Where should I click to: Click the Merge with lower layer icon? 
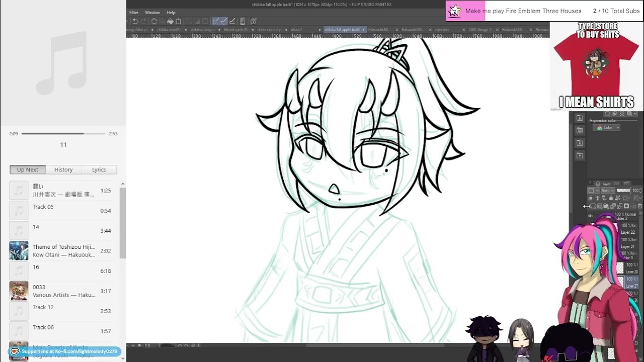pyautogui.click(x=619, y=206)
